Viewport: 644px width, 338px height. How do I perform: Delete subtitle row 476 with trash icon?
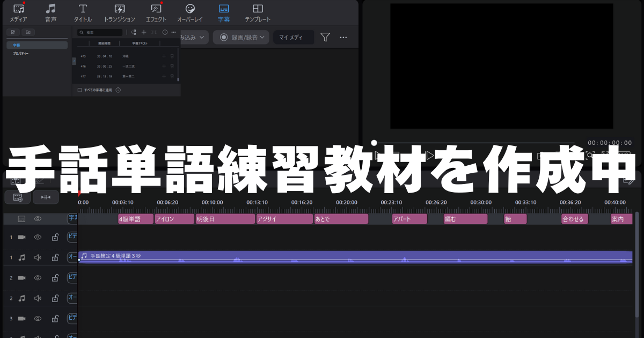click(x=172, y=66)
